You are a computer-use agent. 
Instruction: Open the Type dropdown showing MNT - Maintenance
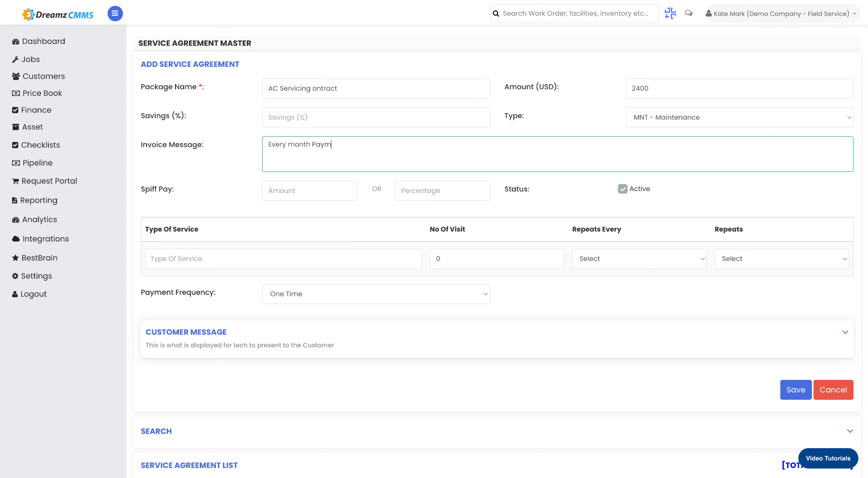(x=739, y=117)
